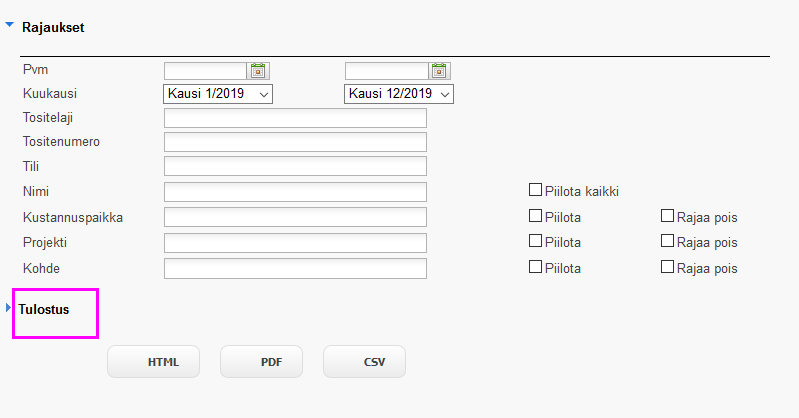Open the end date calendar picker icon
Image resolution: width=799 pixels, height=418 pixels.
[439, 71]
